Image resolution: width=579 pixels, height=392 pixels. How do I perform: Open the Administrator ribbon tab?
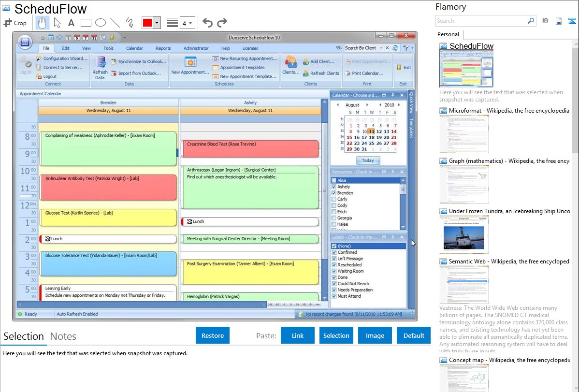point(196,48)
